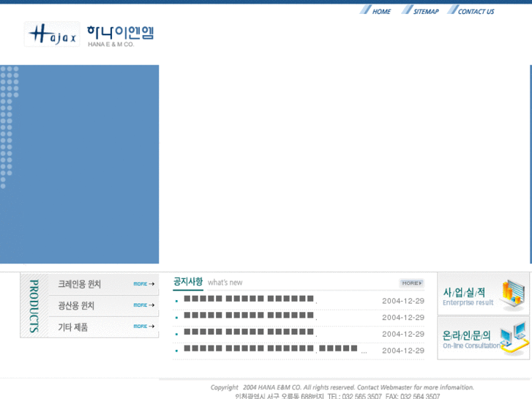This screenshot has height=399, width=532.
Task: Click the 공지사항 heading tab
Action: tap(188, 282)
